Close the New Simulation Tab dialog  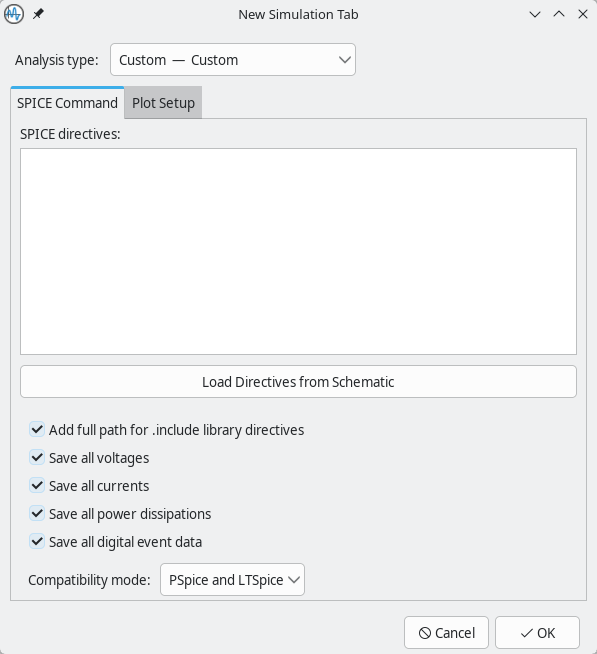pyautogui.click(x=583, y=14)
